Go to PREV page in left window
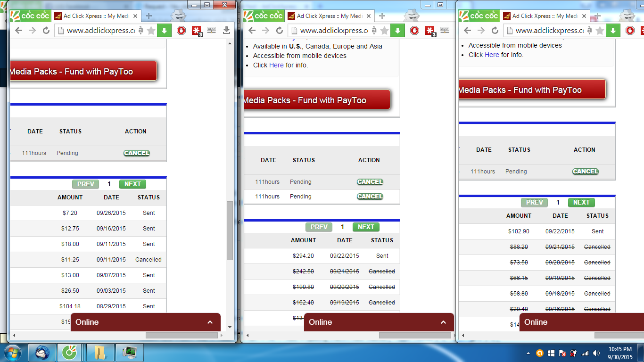Screen dimensions: 644x362 tap(85, 184)
